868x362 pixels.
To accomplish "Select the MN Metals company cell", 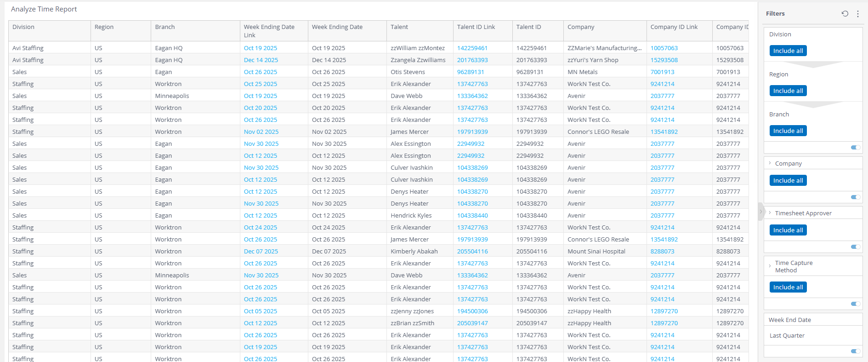I will click(x=605, y=72).
